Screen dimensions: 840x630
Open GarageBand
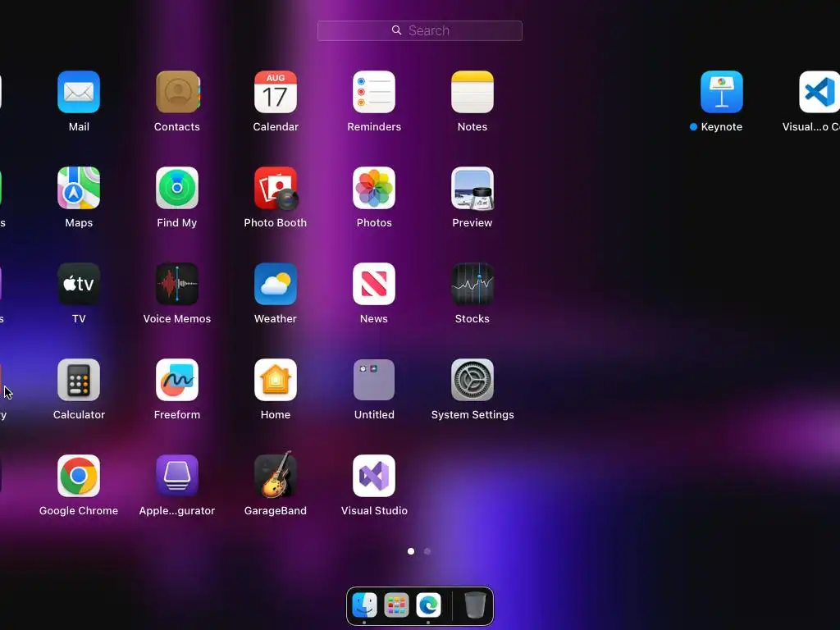pos(276,475)
